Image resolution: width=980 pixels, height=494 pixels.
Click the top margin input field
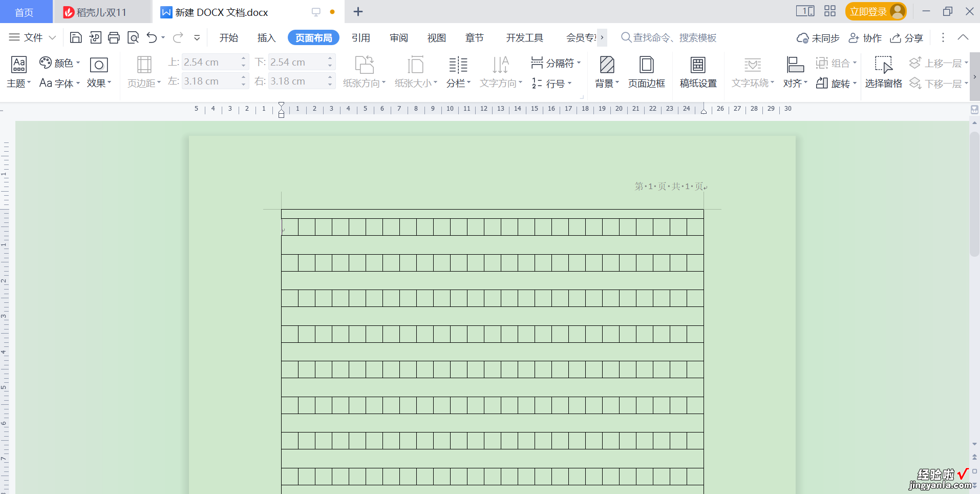coord(210,62)
